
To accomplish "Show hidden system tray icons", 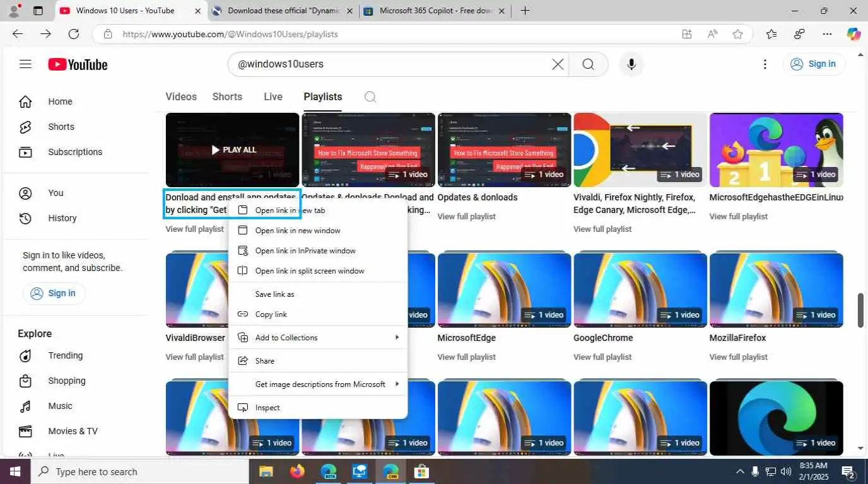I will [740, 471].
